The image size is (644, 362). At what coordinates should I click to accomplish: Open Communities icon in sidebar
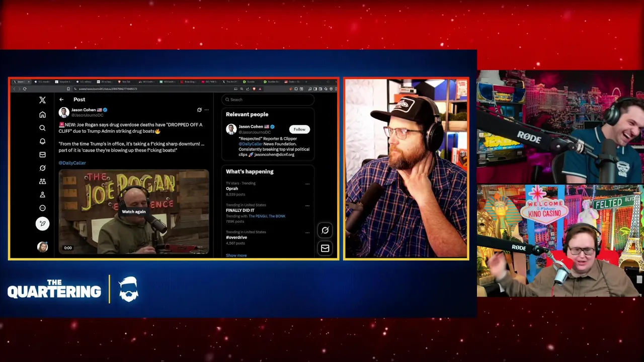(x=42, y=181)
